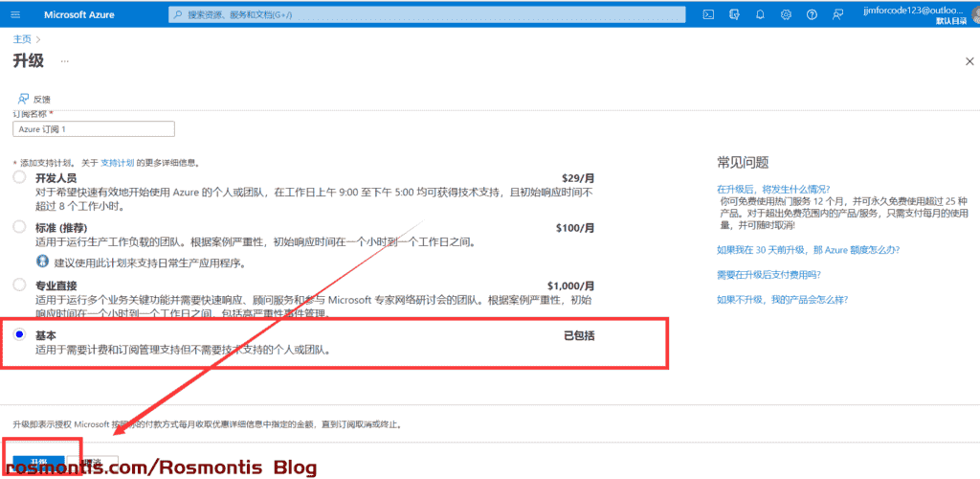Image resolution: width=980 pixels, height=479 pixels.
Task: Close the 升级 blade with X
Action: (969, 61)
